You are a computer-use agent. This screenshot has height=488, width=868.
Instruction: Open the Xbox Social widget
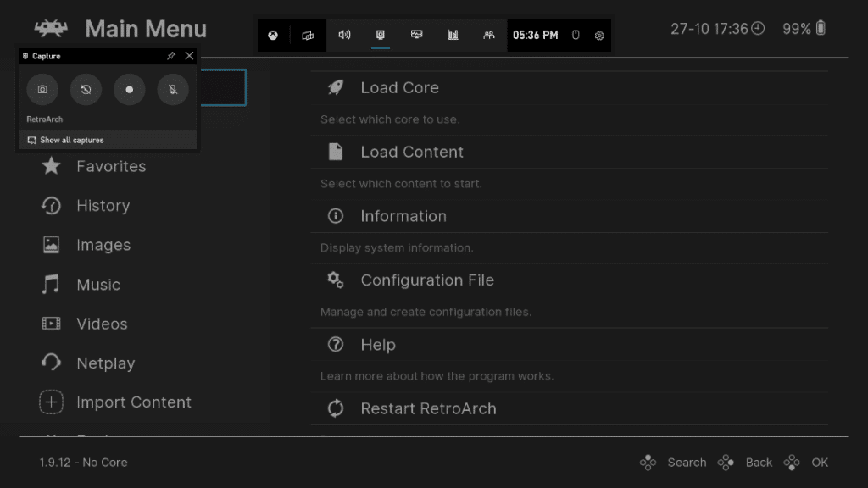pos(489,36)
